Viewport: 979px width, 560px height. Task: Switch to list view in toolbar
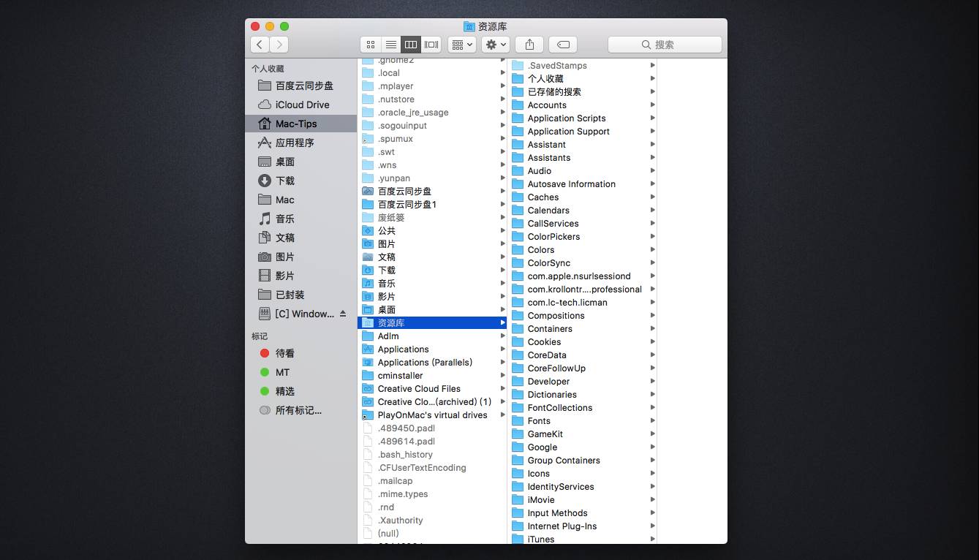(x=391, y=45)
